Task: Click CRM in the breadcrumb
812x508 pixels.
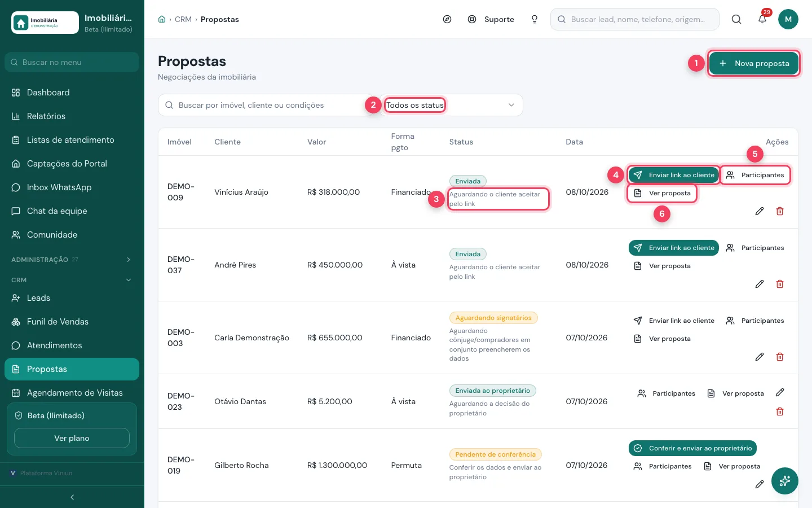Action: pyautogui.click(x=183, y=19)
